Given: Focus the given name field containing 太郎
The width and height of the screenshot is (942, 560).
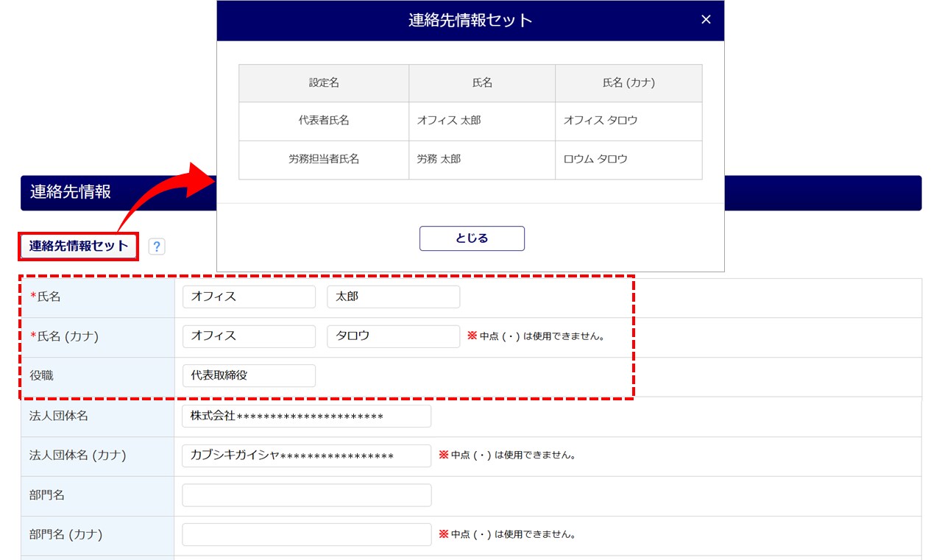Looking at the screenshot, I should point(393,297).
